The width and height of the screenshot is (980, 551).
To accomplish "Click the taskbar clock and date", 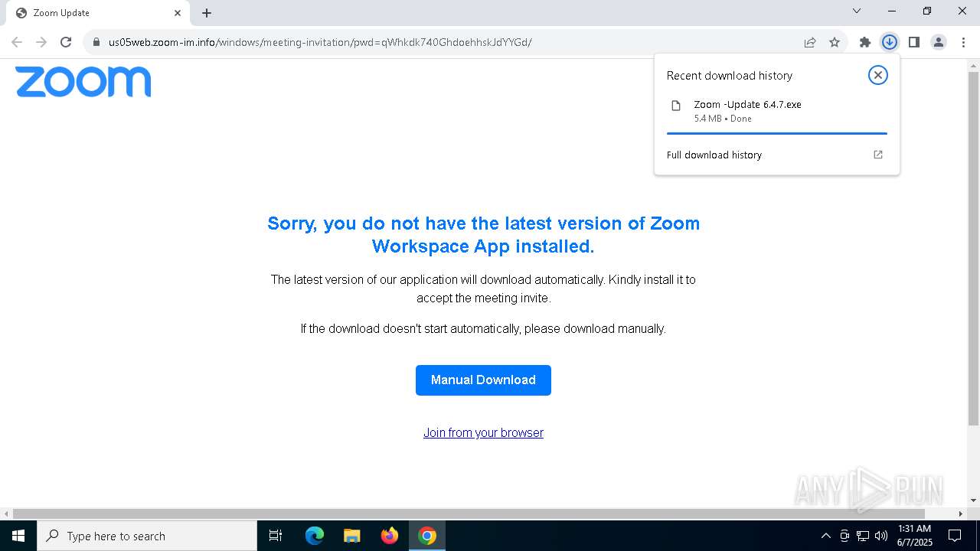I will pyautogui.click(x=914, y=536).
